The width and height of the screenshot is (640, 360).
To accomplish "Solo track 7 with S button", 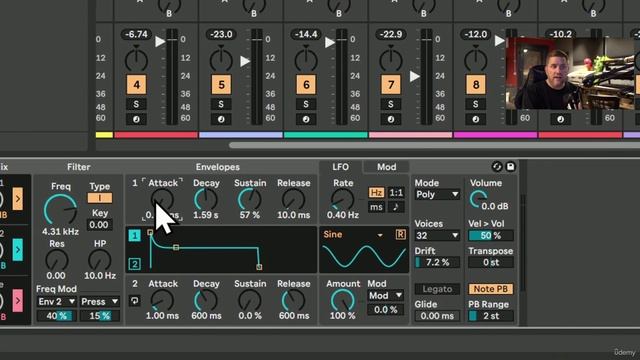I will pyautogui.click(x=391, y=104).
